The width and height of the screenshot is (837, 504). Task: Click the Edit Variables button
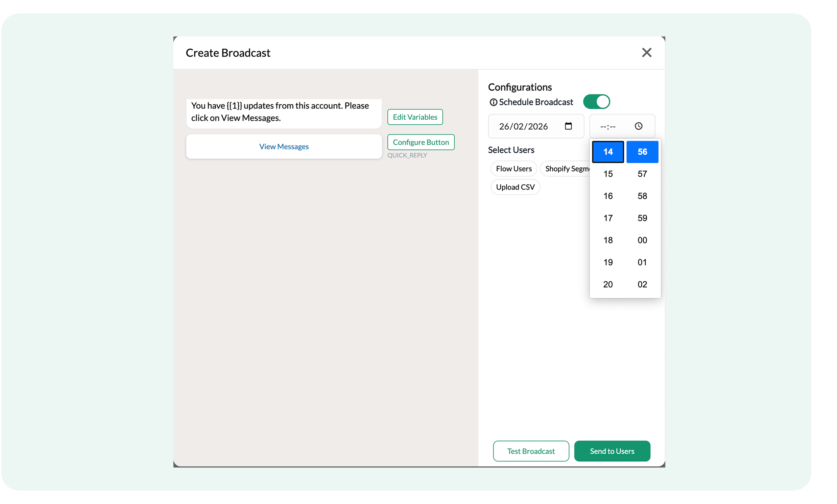(x=415, y=117)
